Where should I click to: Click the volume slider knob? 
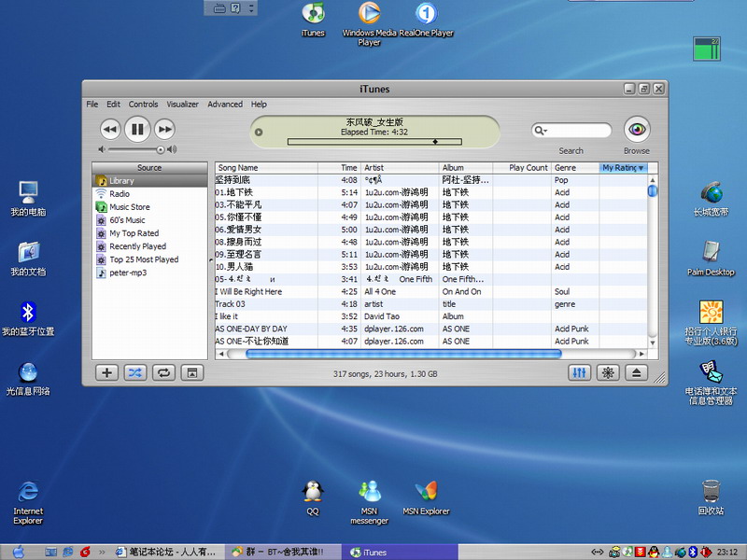(161, 149)
